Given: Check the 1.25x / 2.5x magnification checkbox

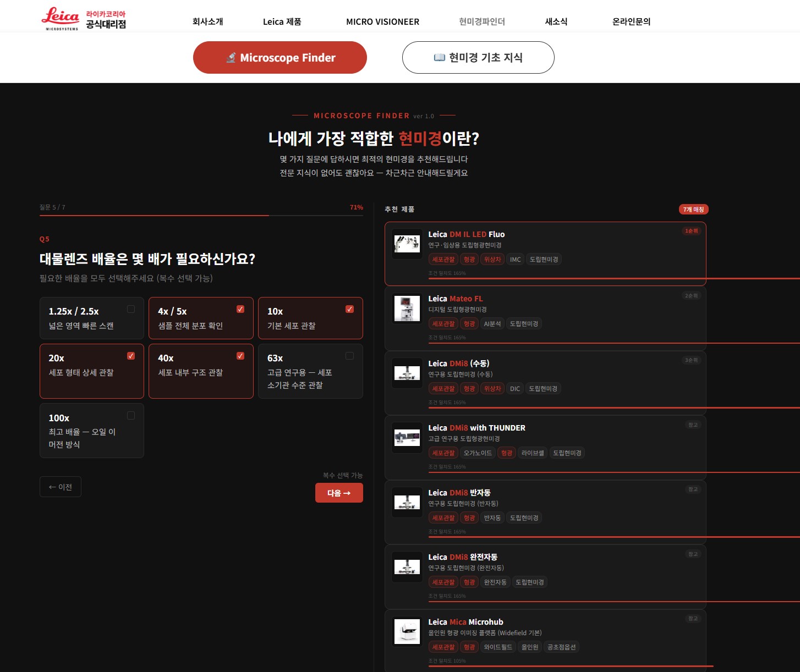Looking at the screenshot, I should (x=131, y=309).
